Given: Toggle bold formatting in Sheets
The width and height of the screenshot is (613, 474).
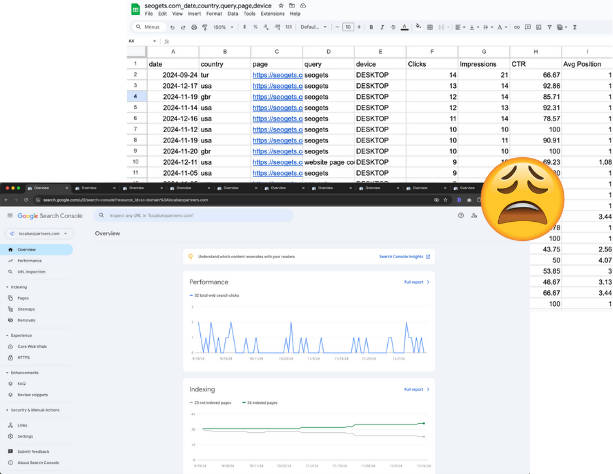Looking at the screenshot, I should click(x=371, y=27).
